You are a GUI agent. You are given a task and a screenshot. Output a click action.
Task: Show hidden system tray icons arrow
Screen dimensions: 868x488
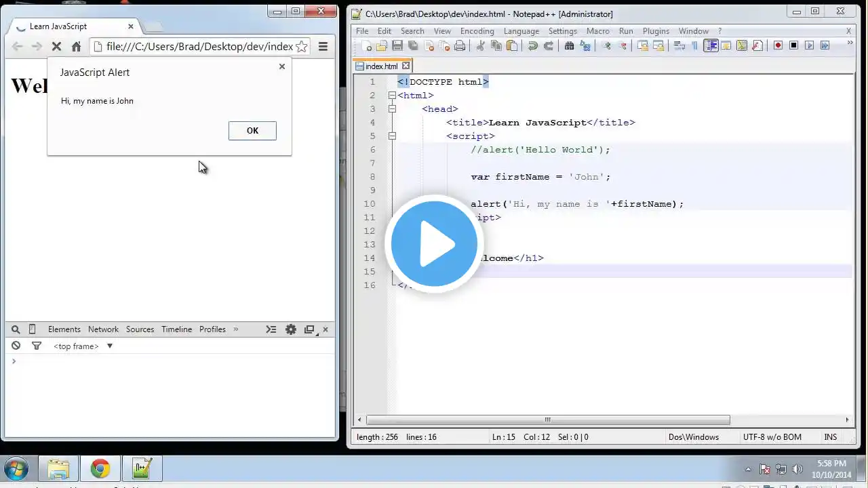(749, 469)
